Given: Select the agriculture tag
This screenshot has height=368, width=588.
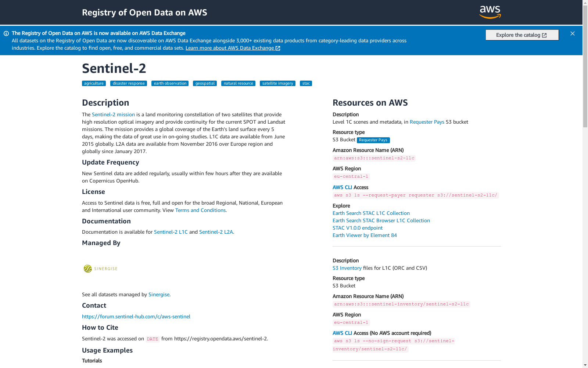Looking at the screenshot, I should click(94, 84).
